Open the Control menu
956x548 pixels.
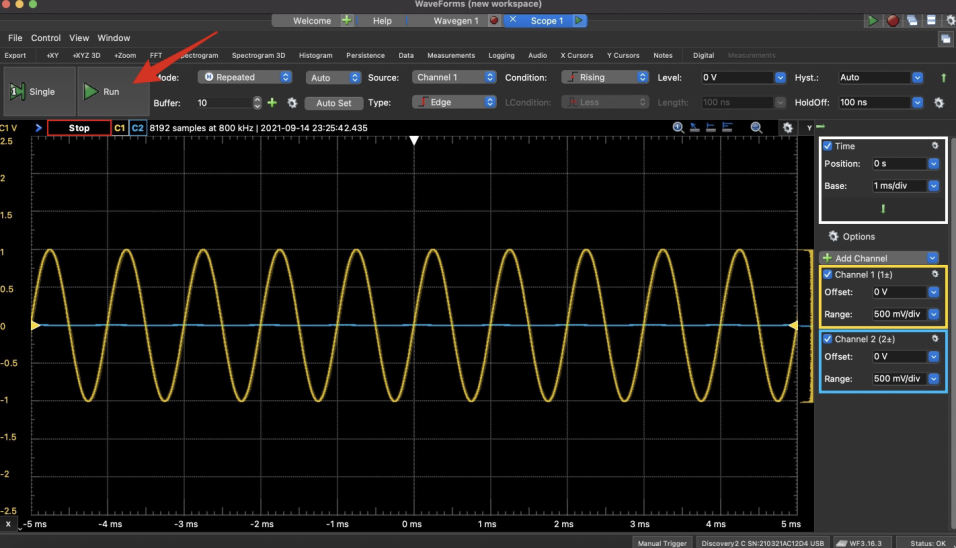click(46, 38)
